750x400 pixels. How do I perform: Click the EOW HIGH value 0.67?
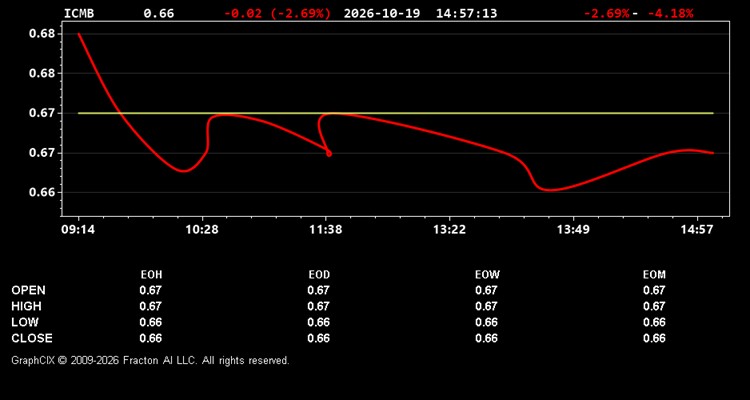pos(486,306)
